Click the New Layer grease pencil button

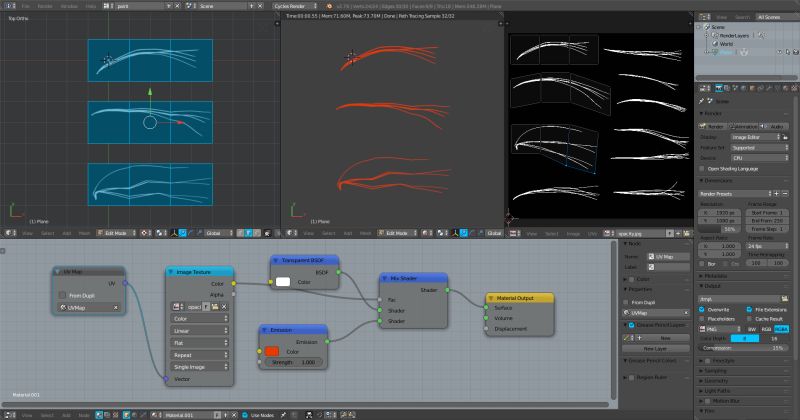pos(656,349)
